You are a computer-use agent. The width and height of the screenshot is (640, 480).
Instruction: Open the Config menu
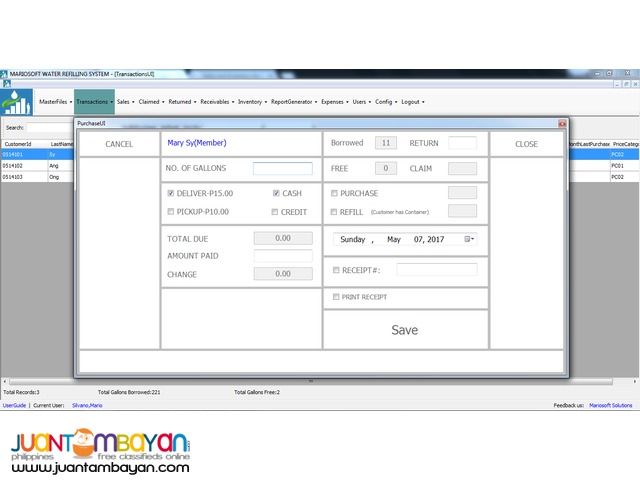(386, 102)
